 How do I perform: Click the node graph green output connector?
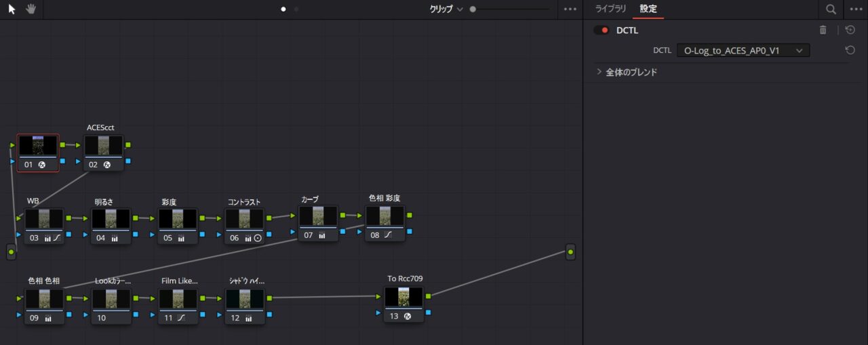coord(570,252)
